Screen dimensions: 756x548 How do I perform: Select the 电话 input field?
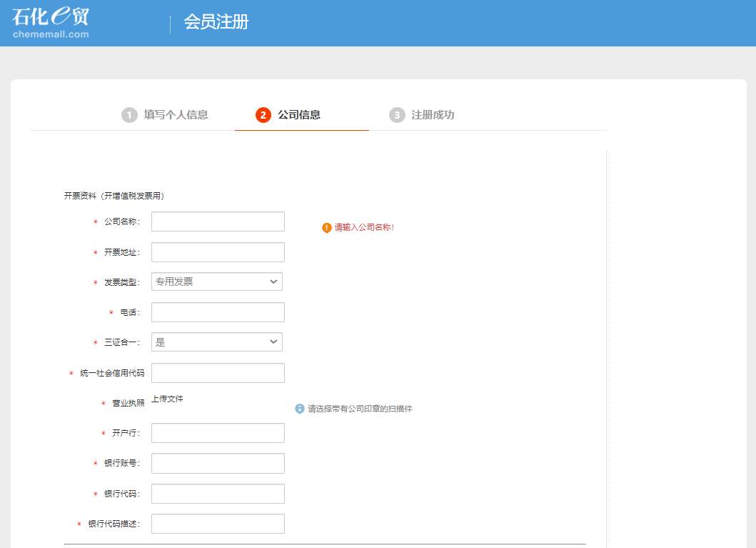click(x=218, y=312)
